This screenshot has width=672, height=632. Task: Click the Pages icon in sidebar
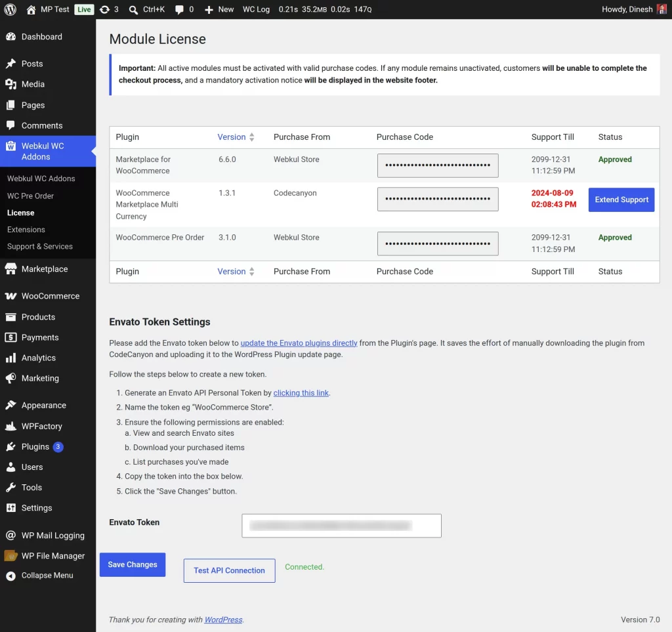(x=10, y=105)
